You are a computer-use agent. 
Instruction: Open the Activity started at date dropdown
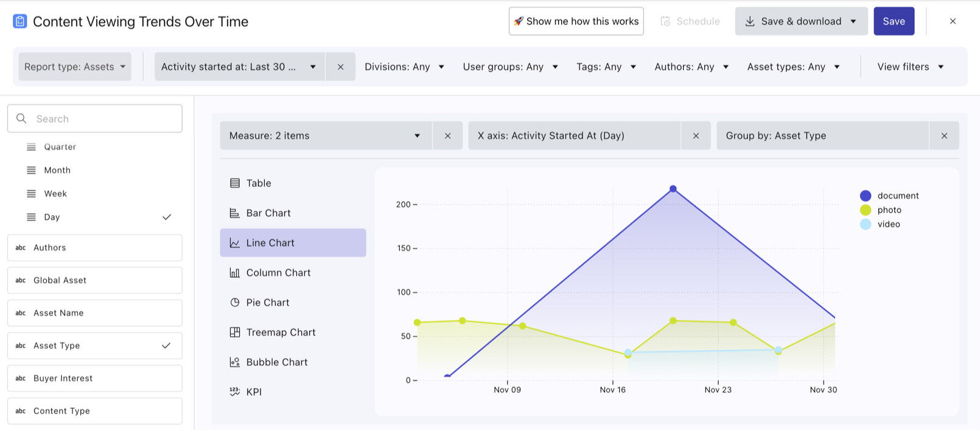click(x=240, y=67)
